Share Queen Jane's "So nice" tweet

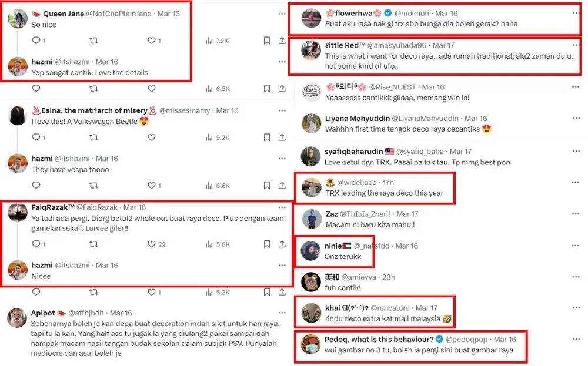(x=282, y=41)
